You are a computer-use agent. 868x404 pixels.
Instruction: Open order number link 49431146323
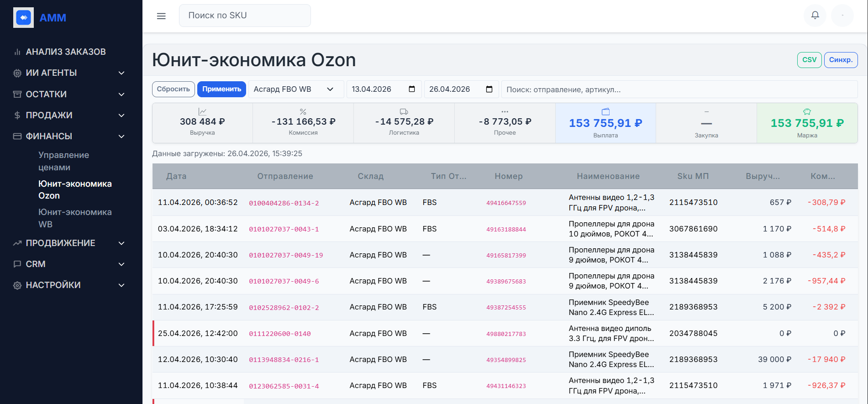[x=506, y=386]
